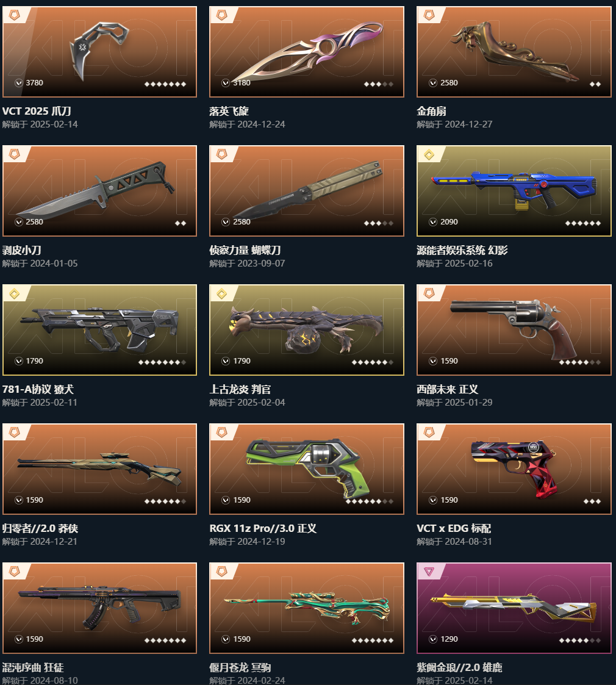Click the 剥皮小刀 skin name label
Viewport: 616px width, 685px height.
(x=22, y=250)
